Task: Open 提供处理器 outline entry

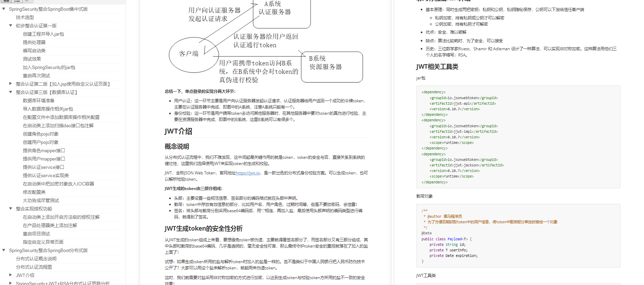Action: point(34,42)
